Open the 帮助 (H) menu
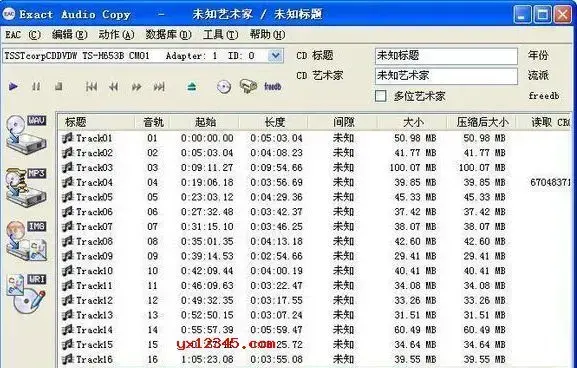This screenshot has height=368, width=577. coord(268,35)
